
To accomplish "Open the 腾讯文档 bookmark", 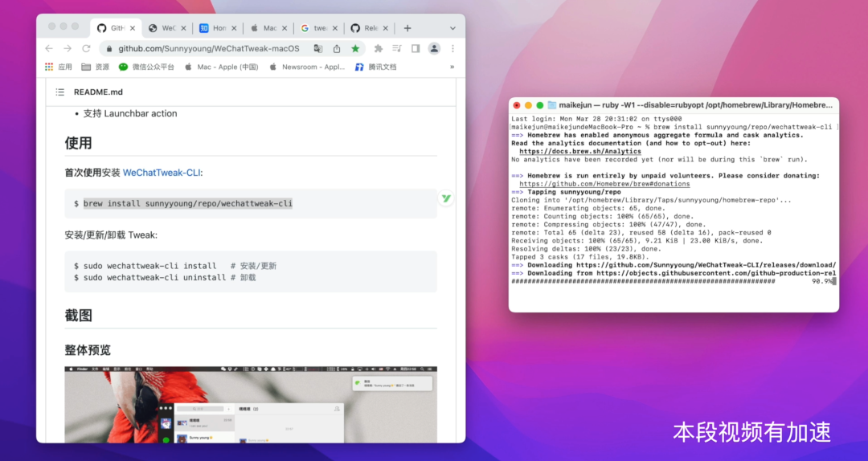I will click(376, 67).
